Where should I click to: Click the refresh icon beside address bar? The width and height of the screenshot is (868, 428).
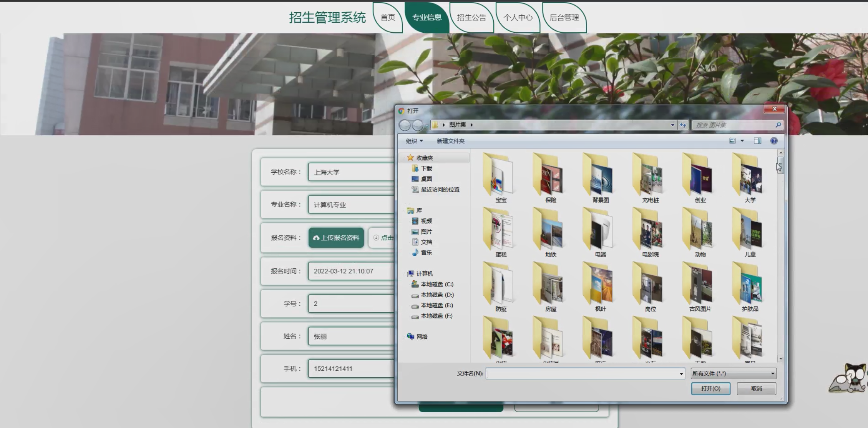683,125
